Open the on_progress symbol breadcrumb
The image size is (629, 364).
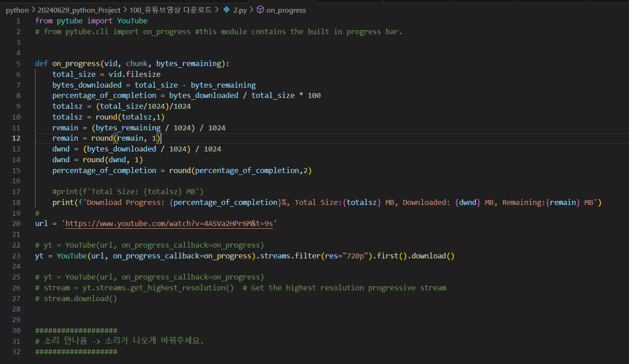(x=286, y=10)
